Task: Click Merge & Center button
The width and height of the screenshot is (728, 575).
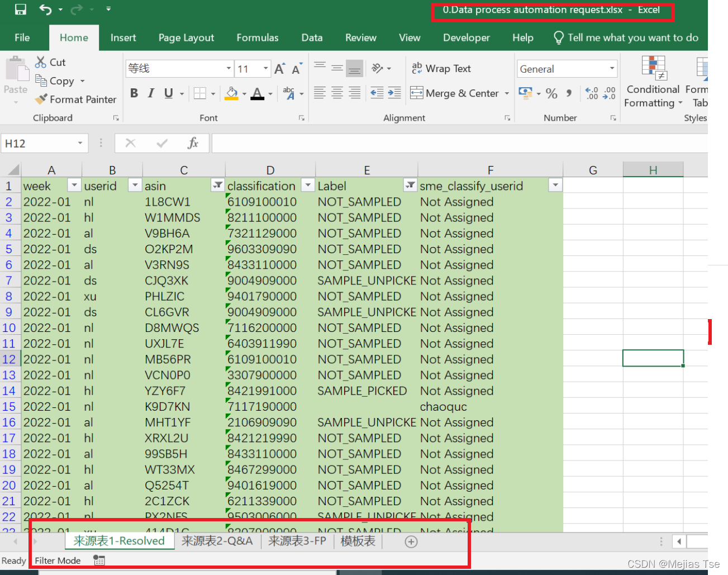Action: 455,93
